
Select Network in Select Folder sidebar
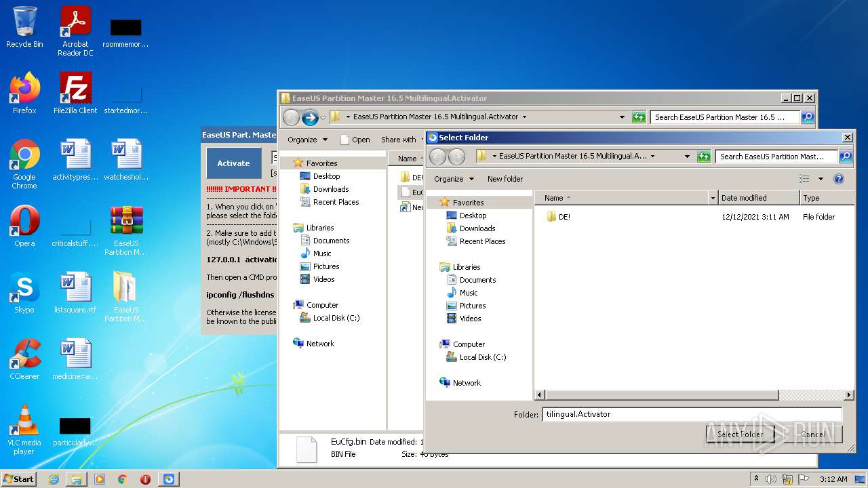pos(467,383)
